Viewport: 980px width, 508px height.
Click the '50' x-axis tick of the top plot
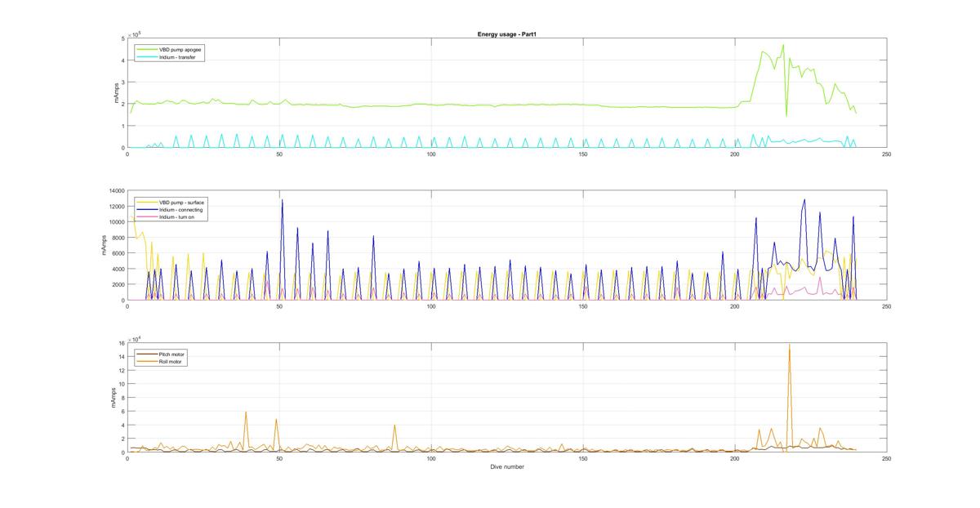point(279,154)
